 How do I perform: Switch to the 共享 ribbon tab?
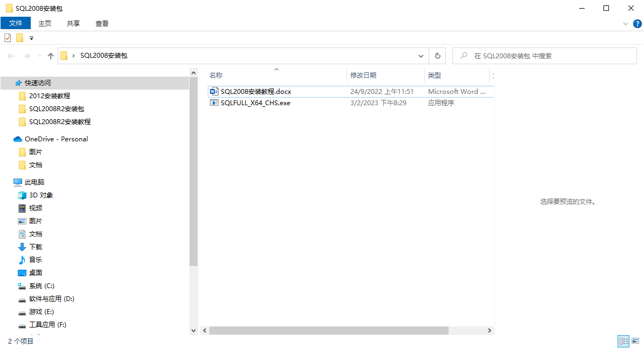coord(73,23)
